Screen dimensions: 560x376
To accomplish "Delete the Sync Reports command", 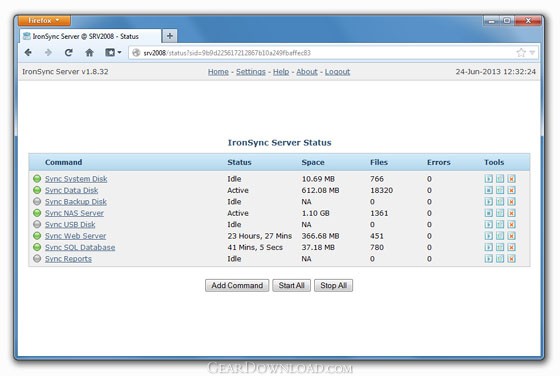I will (x=511, y=259).
